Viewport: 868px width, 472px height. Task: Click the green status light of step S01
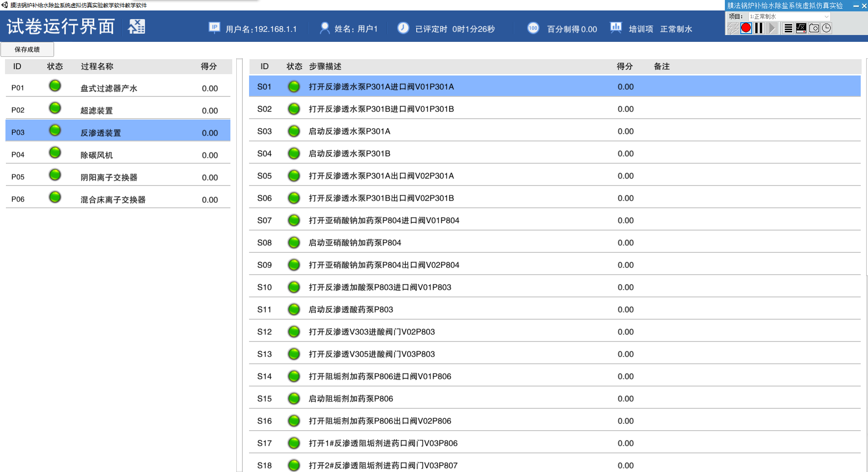point(294,86)
